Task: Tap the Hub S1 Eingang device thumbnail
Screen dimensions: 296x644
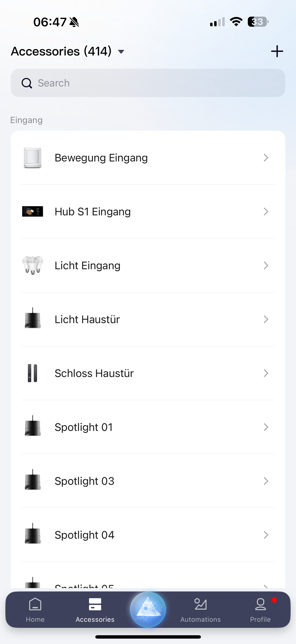Action: (33, 212)
